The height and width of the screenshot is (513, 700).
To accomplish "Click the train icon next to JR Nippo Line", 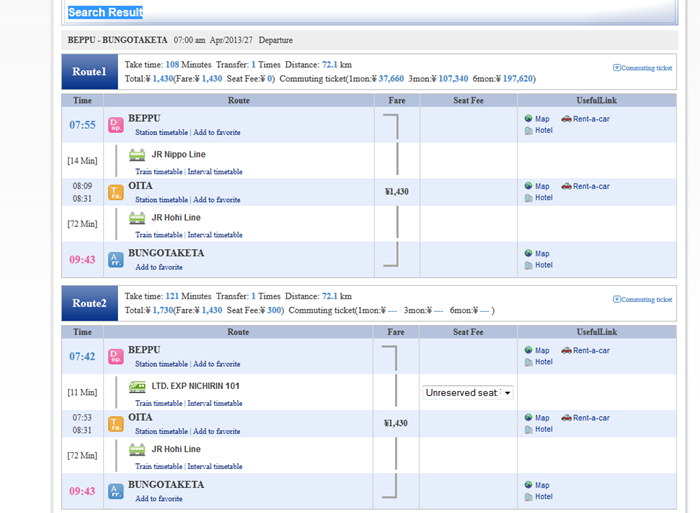I will [137, 155].
